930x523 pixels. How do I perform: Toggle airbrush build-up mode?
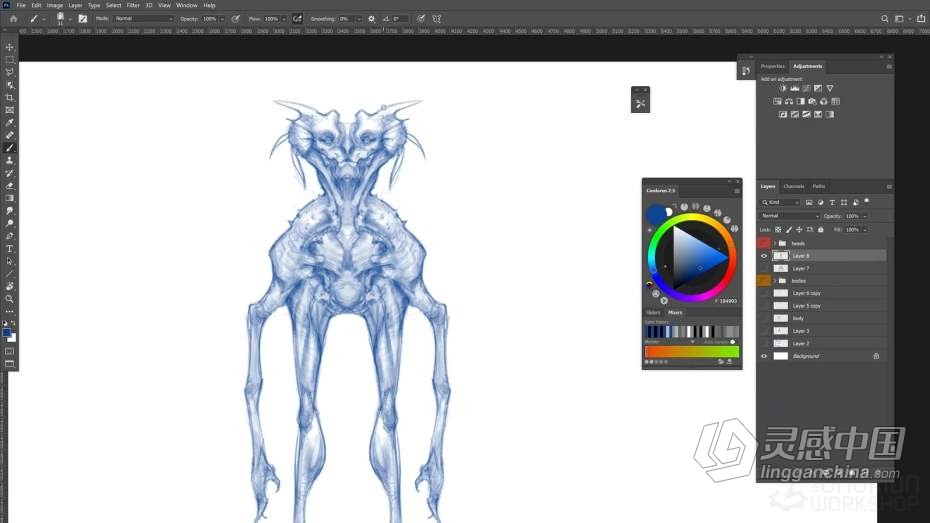[x=297, y=19]
